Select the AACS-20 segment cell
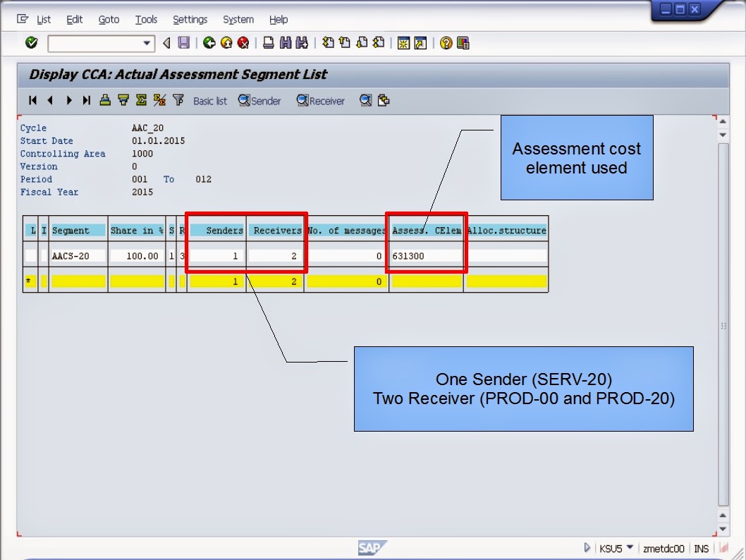746x560 pixels. 78,256
